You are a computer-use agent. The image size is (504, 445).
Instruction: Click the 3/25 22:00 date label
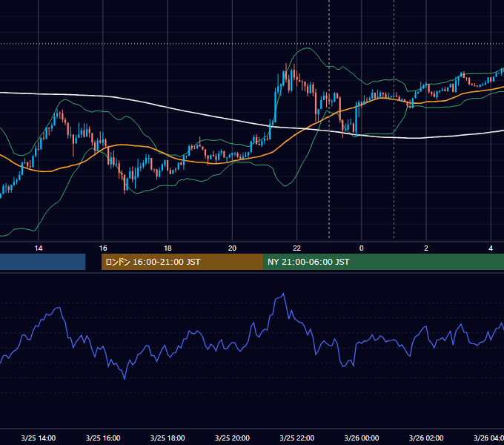(x=296, y=438)
